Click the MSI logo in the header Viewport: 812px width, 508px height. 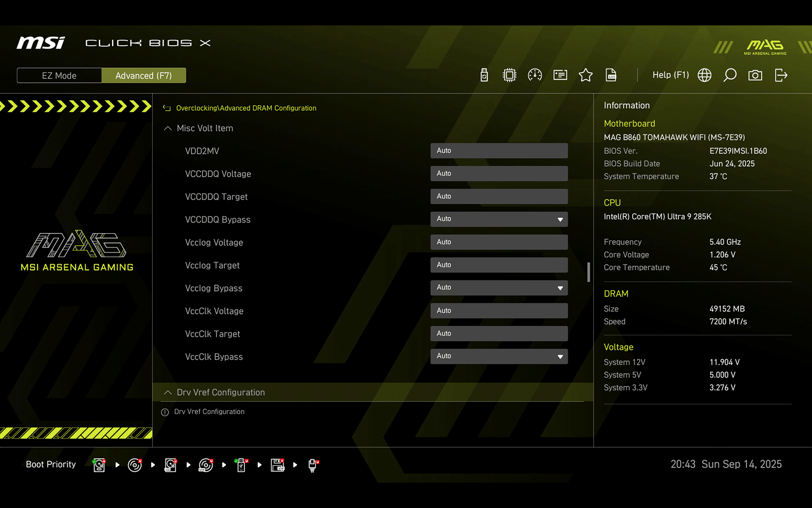click(41, 43)
